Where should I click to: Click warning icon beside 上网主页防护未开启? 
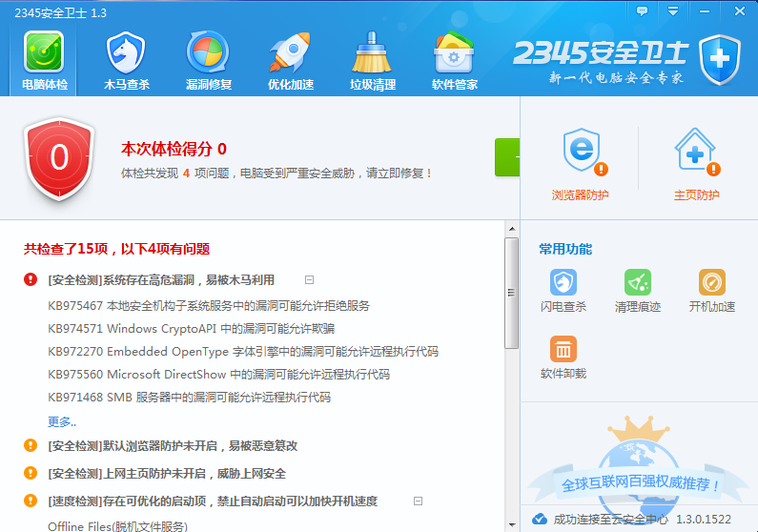31,473
